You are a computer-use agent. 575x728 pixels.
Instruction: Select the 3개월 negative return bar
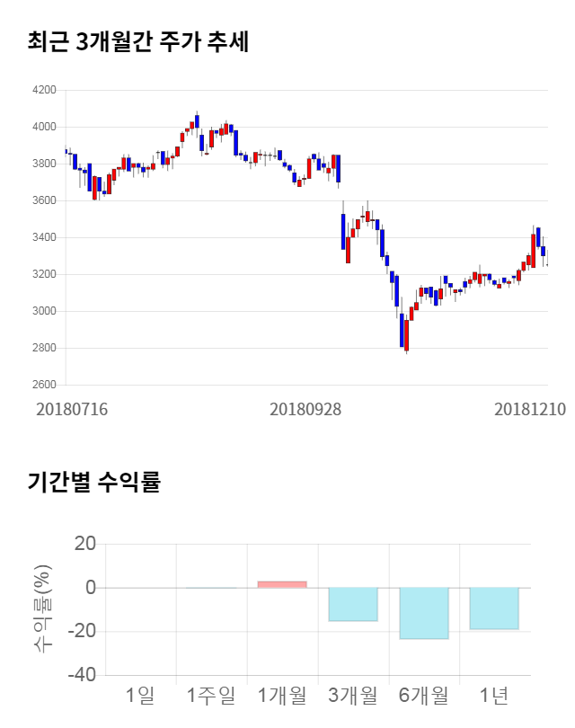[353, 604]
